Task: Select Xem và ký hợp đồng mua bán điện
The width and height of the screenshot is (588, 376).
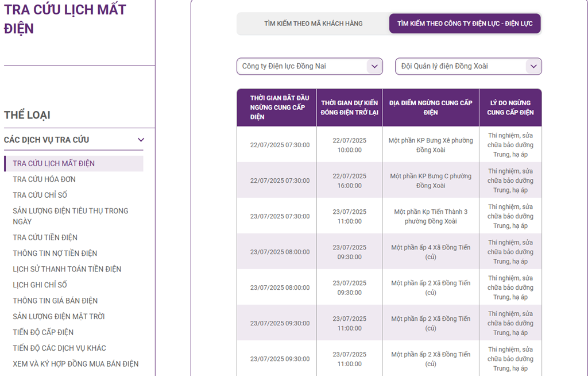Action: [76, 364]
